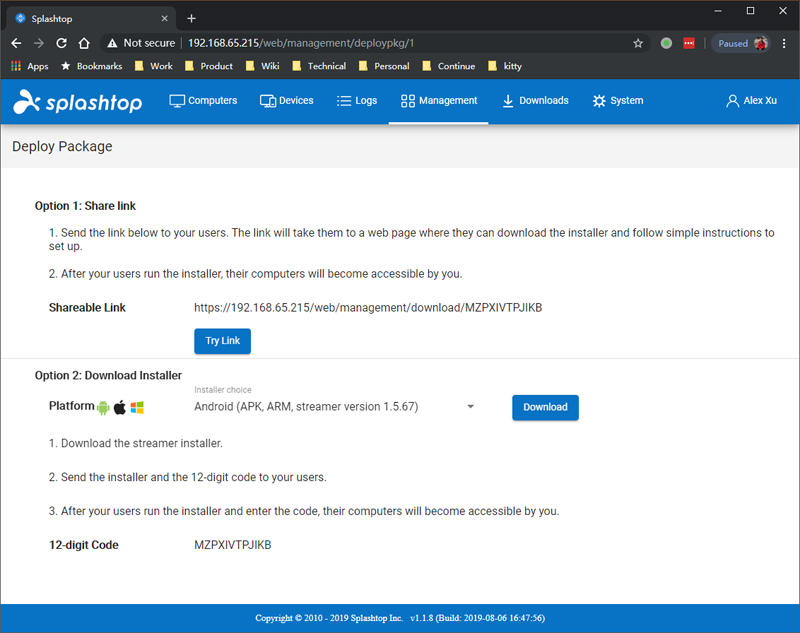Open Apps shortcut in bookmarks bar
This screenshot has height=633, width=800.
point(30,66)
